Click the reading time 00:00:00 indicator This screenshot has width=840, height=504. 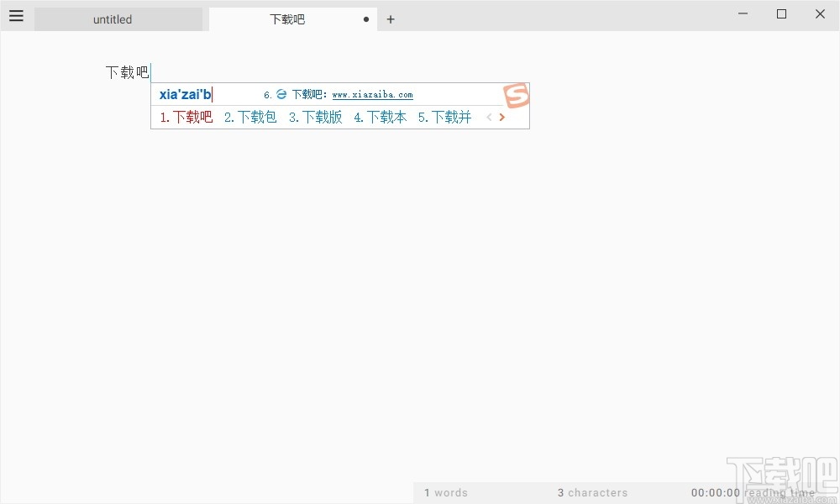pos(716,492)
